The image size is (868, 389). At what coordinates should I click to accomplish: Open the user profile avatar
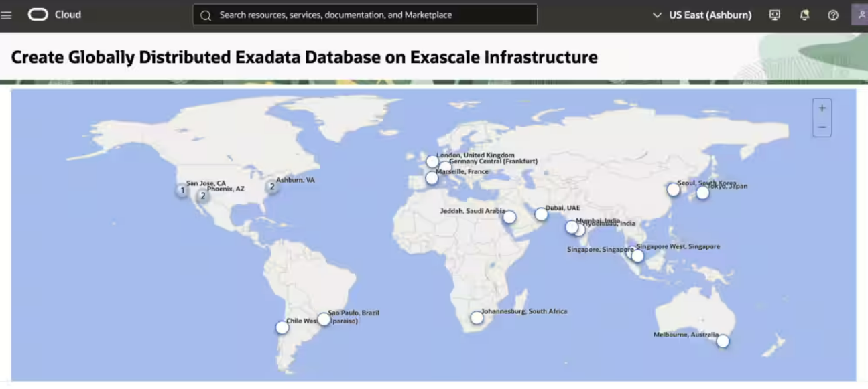(861, 15)
